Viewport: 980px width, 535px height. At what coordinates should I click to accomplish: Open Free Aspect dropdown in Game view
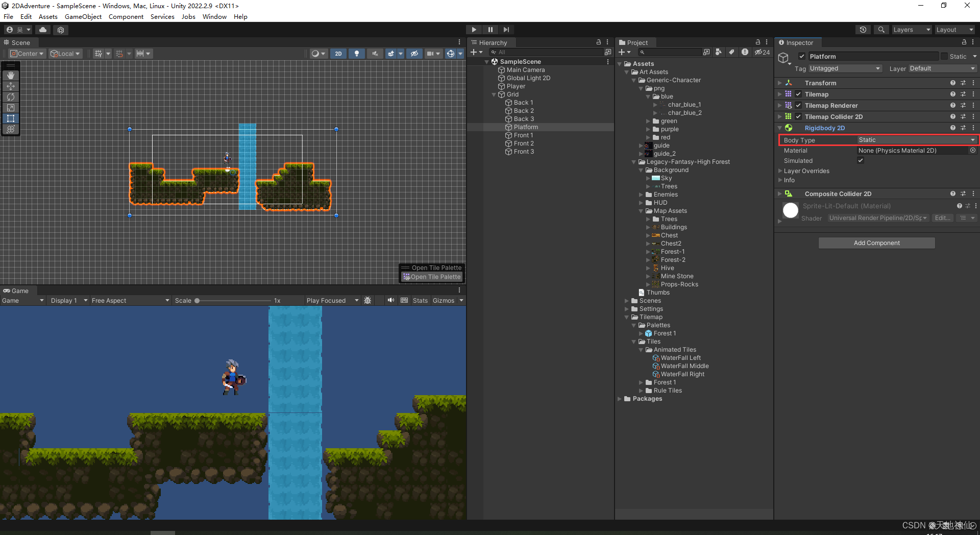(x=130, y=301)
